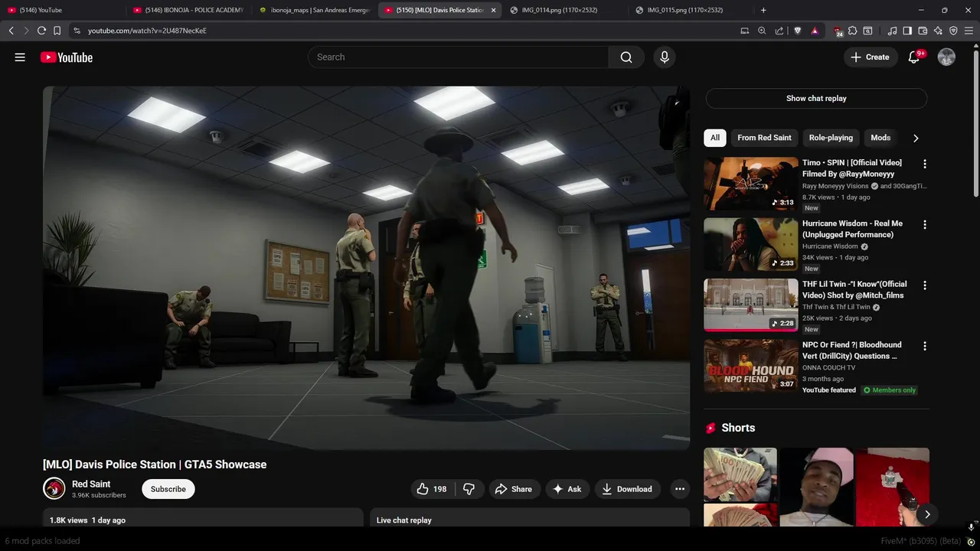The width and height of the screenshot is (980, 551).
Task: Open a new browser tab
Action: click(x=763, y=10)
